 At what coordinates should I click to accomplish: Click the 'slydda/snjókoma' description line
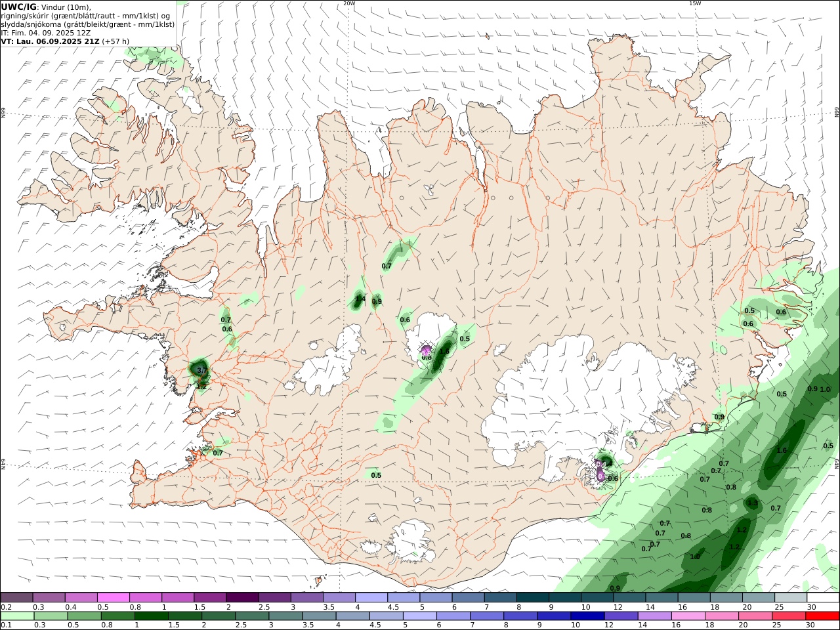tap(87, 24)
